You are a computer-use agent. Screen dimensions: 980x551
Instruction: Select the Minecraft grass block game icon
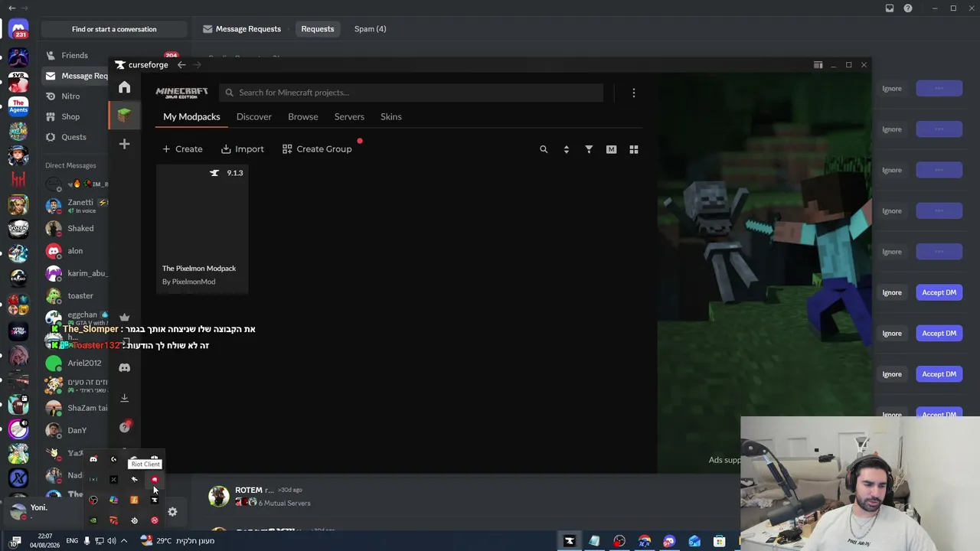[x=124, y=116]
